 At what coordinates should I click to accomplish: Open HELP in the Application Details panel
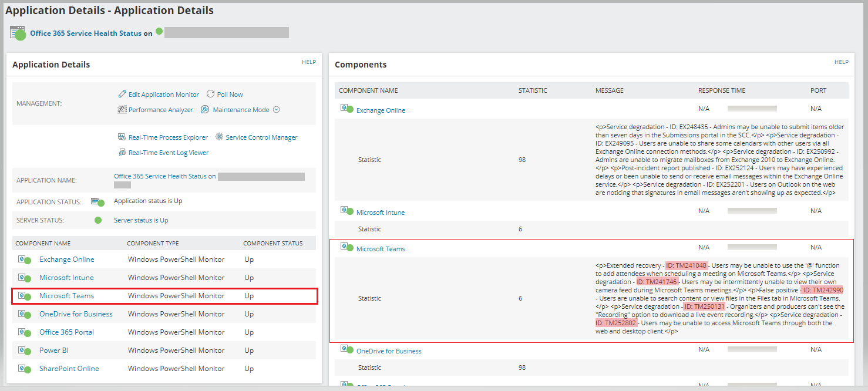[x=309, y=62]
